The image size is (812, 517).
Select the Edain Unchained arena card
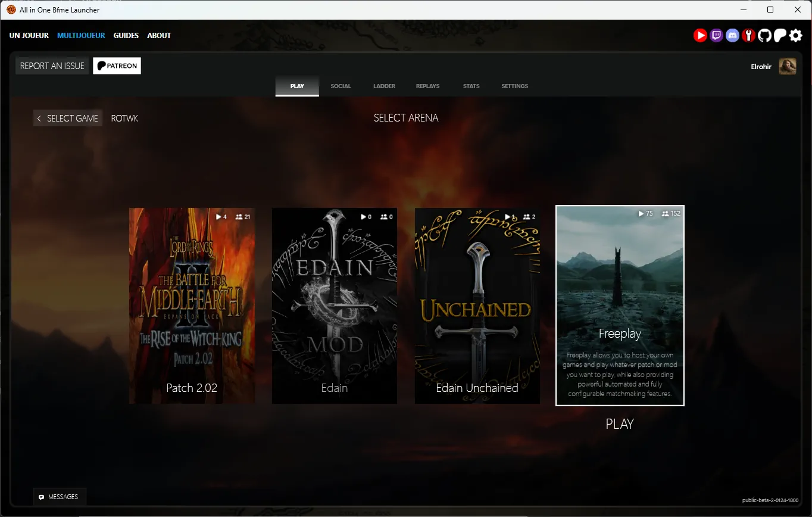tap(477, 306)
